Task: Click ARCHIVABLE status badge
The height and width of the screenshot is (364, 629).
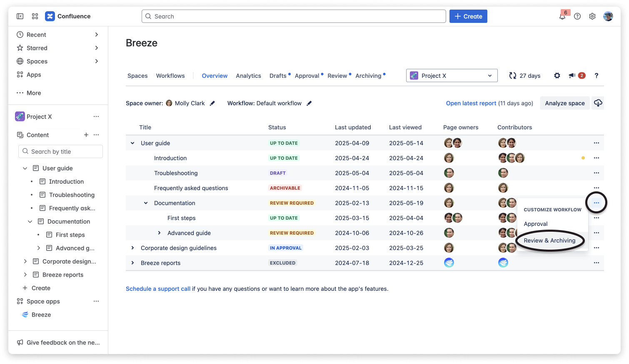Action: (x=285, y=188)
